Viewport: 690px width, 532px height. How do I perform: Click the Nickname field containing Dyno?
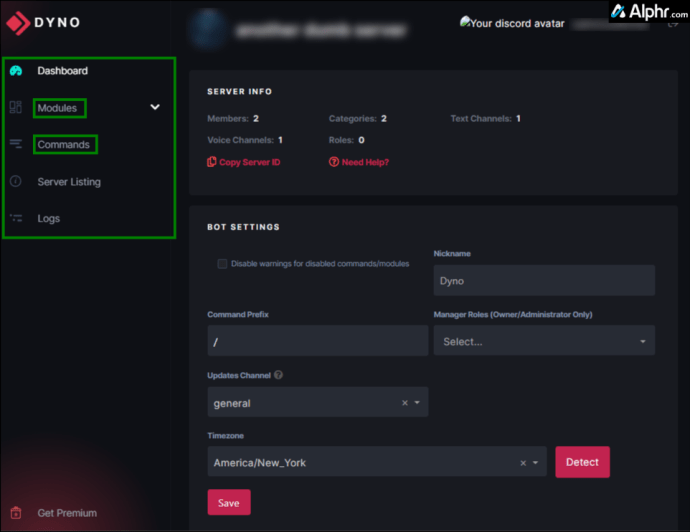coord(544,280)
